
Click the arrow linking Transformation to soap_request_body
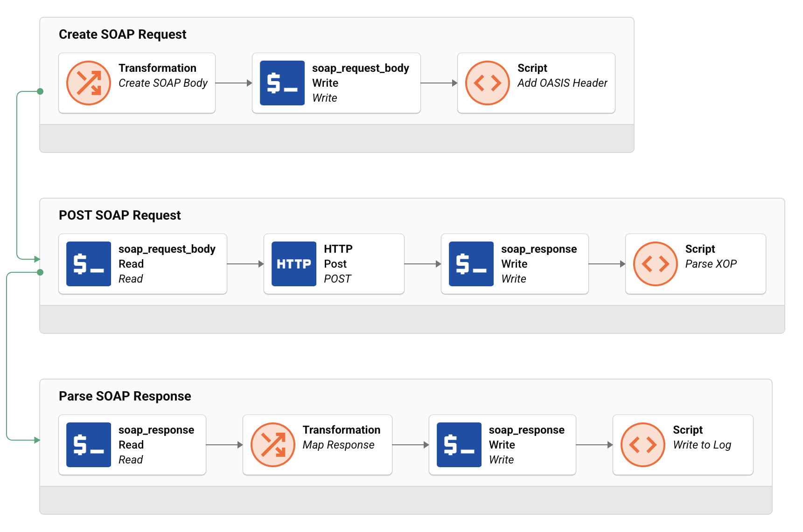[234, 83]
